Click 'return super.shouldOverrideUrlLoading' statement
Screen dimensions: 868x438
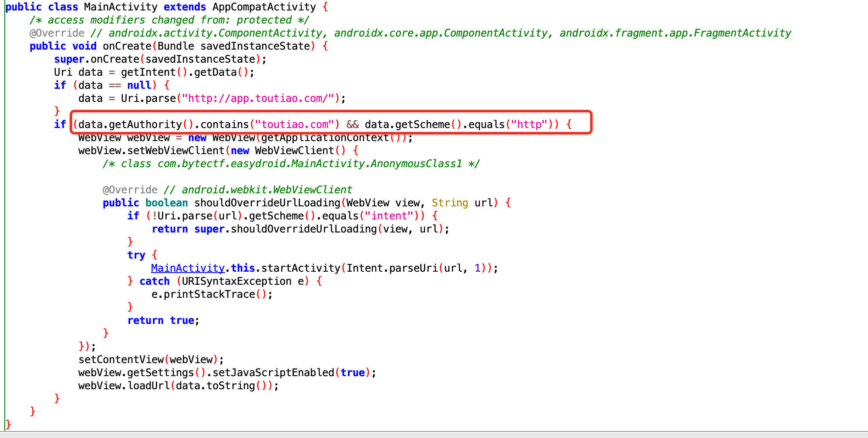click(300, 229)
